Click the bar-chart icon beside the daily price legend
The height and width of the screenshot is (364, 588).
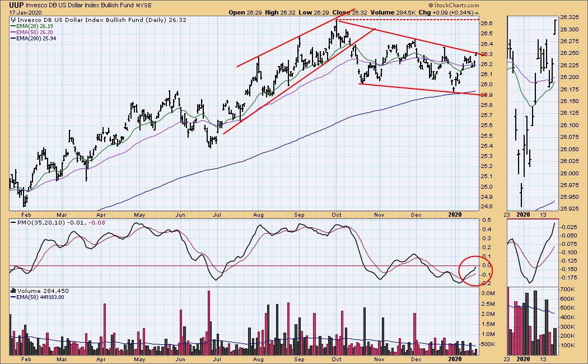pyautogui.click(x=13, y=20)
